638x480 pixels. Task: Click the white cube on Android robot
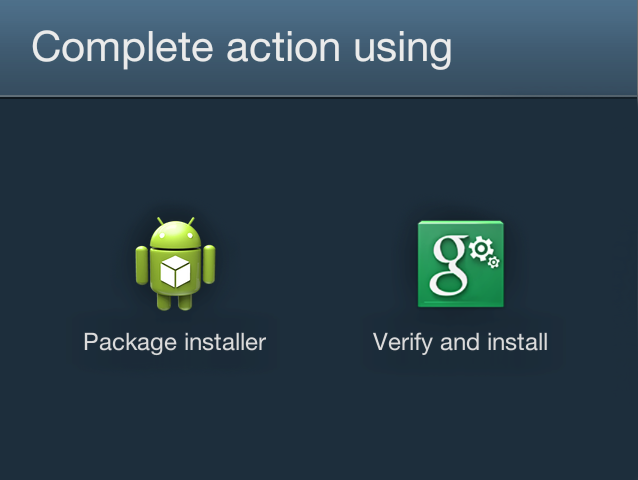point(175,271)
